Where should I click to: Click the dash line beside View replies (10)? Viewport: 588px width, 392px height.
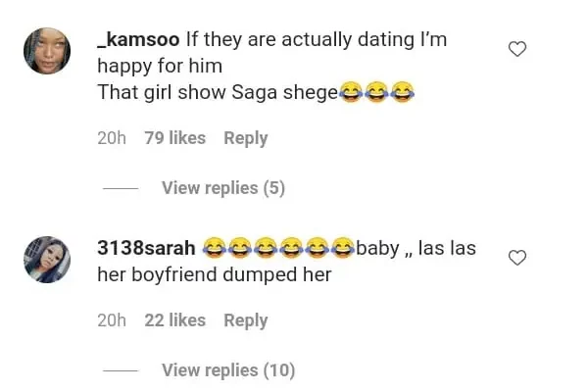pos(122,370)
